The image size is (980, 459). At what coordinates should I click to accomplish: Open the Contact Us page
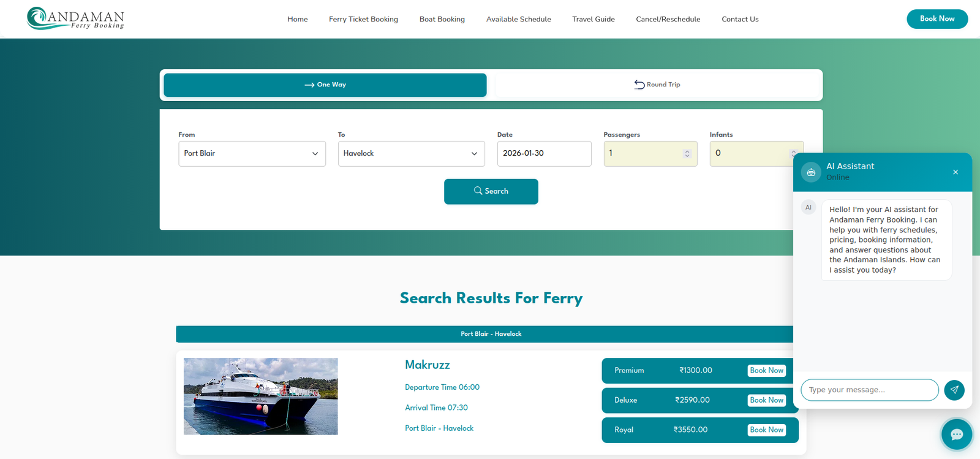tap(740, 19)
